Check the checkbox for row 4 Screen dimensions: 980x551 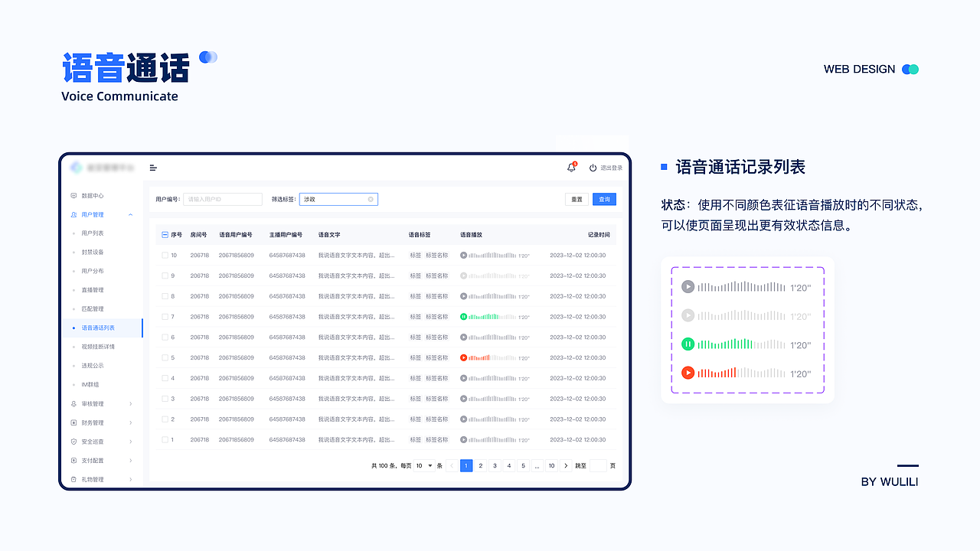click(165, 378)
